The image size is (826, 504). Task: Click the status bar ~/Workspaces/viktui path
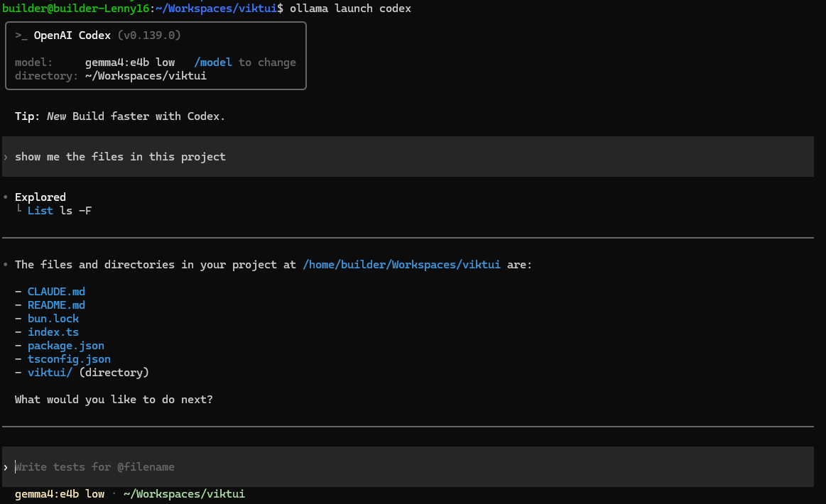[x=185, y=494]
